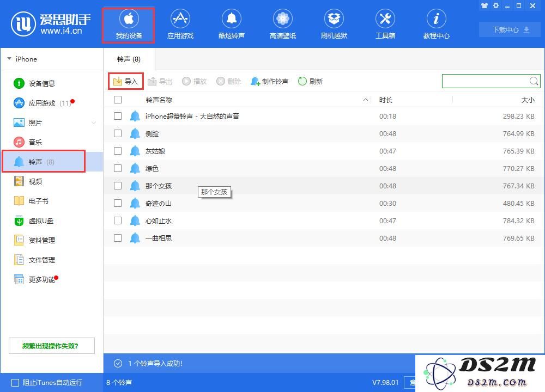Viewport: 545px width, 392px height.
Task: Click the bell icon beside 一曲相思
Action: (x=135, y=238)
